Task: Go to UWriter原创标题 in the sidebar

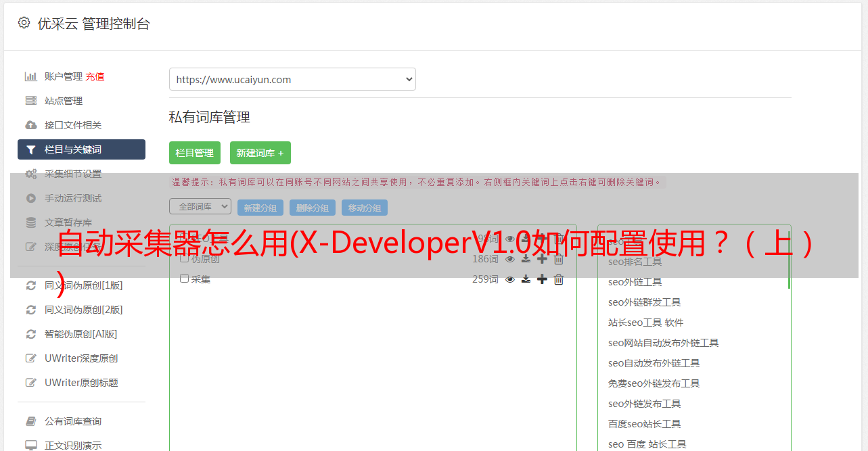Action: pyautogui.click(x=81, y=383)
